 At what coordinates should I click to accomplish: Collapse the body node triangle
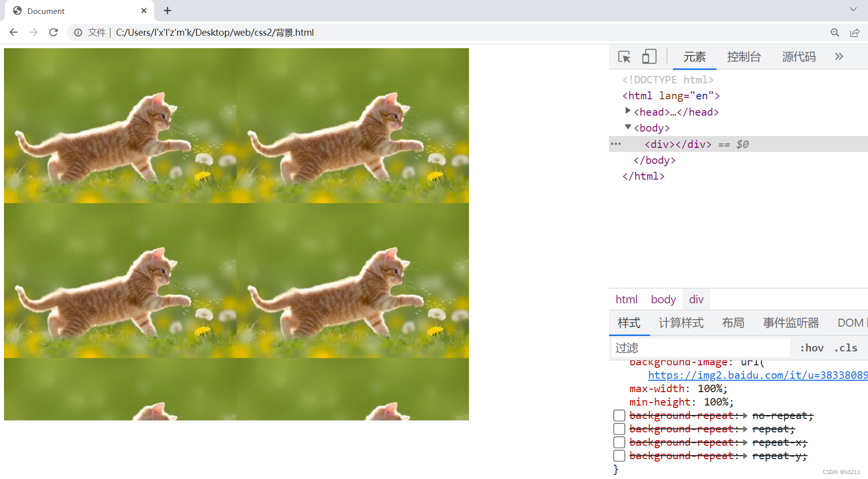coord(628,127)
